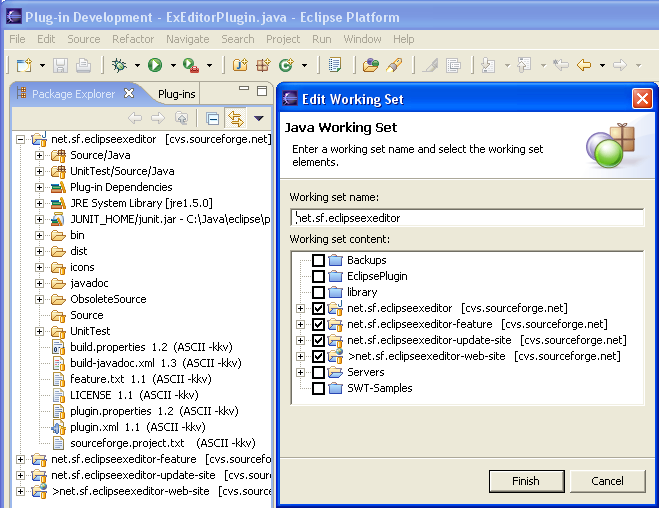
Task: Click the Previous Annotation icon
Action: 524,65
